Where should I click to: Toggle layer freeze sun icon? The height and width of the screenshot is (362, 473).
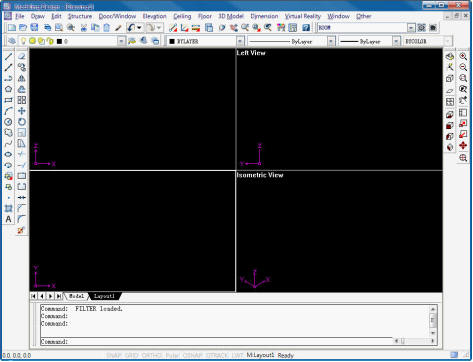point(32,41)
